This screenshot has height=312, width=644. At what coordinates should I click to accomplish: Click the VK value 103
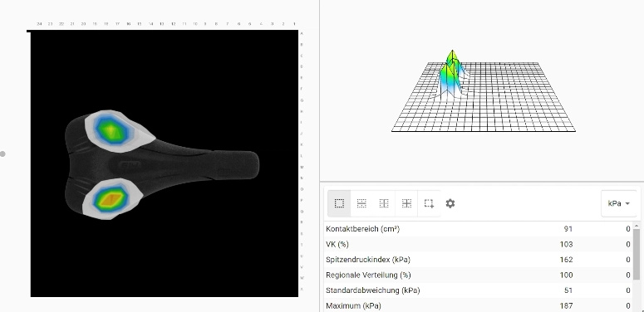tap(567, 244)
